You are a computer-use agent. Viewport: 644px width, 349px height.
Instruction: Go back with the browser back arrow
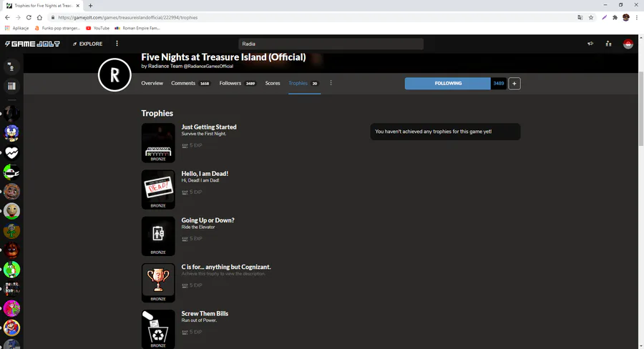[x=7, y=18]
